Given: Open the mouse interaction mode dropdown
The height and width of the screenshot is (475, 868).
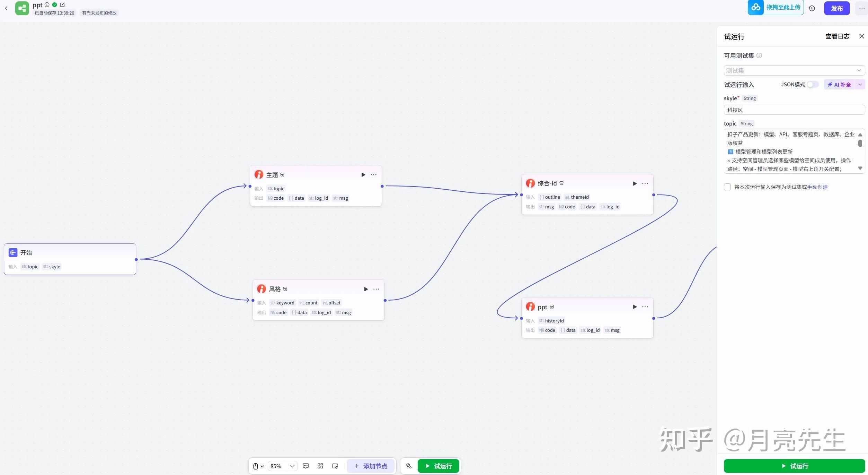Looking at the screenshot, I should [258, 466].
